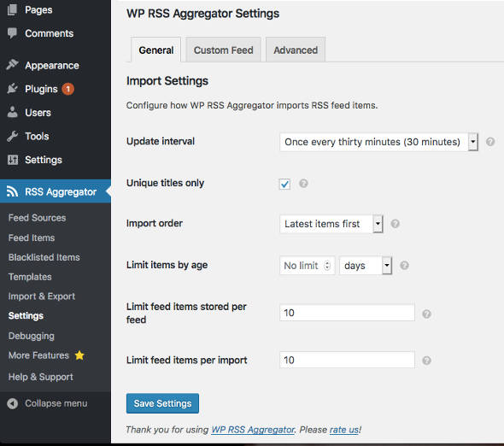
Task: Open the Feed Items submenu item
Action: point(32,238)
